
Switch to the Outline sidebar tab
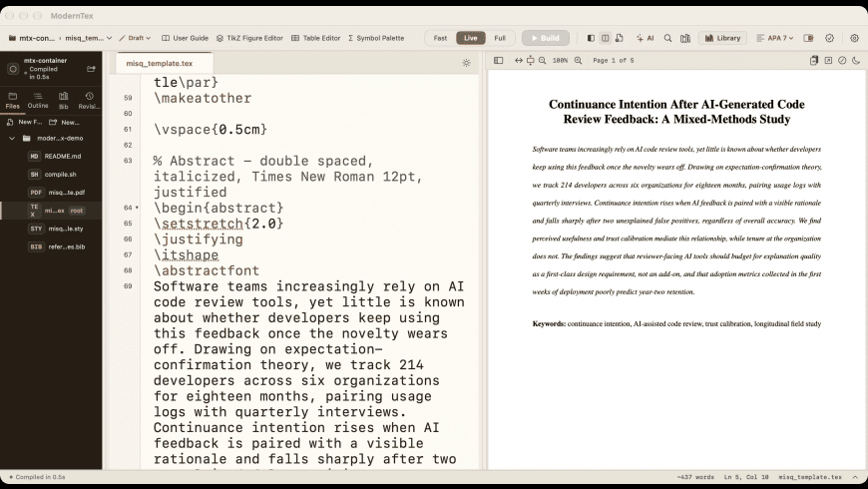[x=38, y=100]
